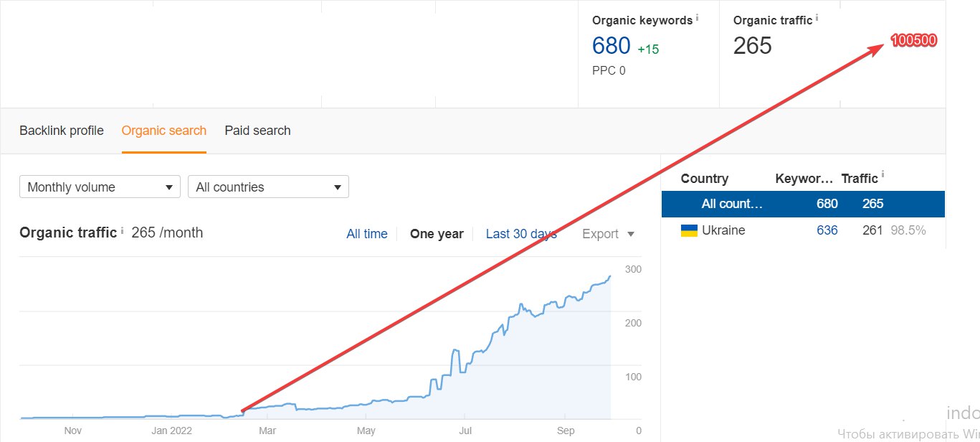Click info icon next to Organic keywords
980x442 pixels.
(697, 17)
